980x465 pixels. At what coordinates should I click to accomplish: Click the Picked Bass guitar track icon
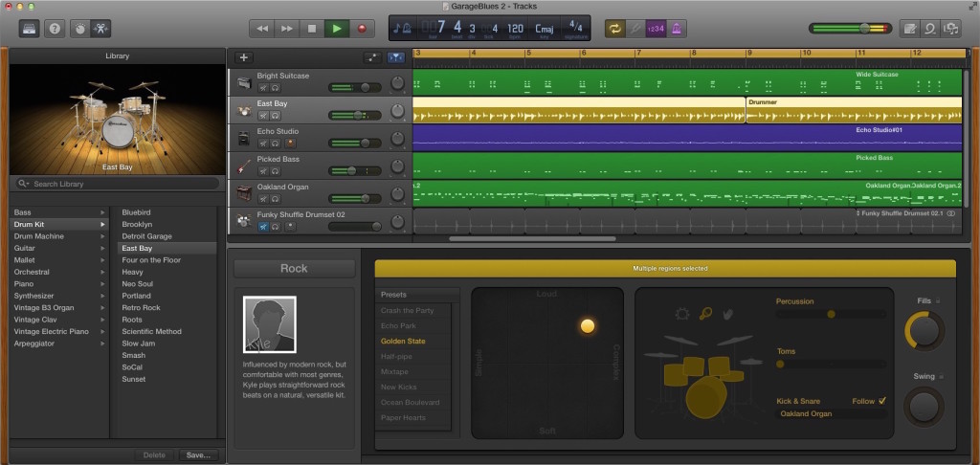(244, 166)
